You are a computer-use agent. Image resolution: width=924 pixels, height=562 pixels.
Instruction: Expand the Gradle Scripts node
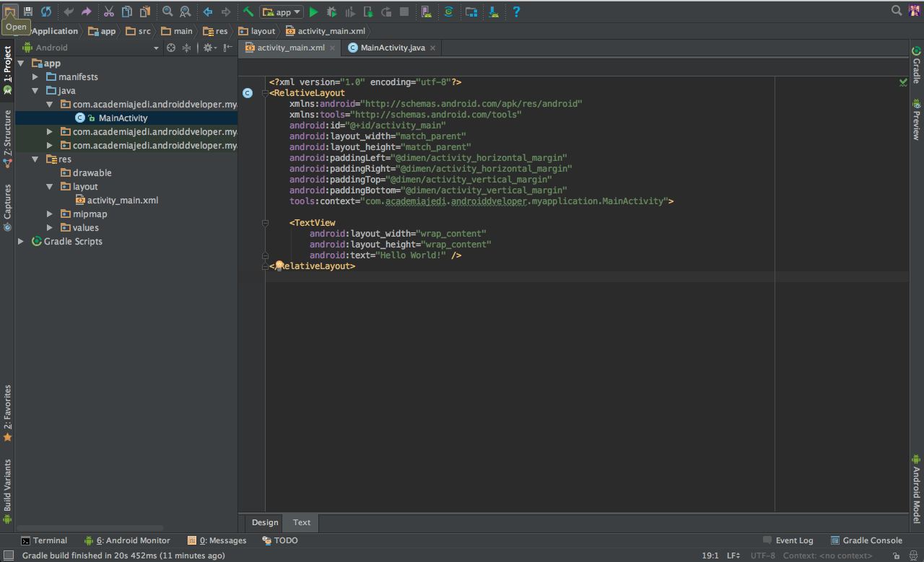click(20, 241)
